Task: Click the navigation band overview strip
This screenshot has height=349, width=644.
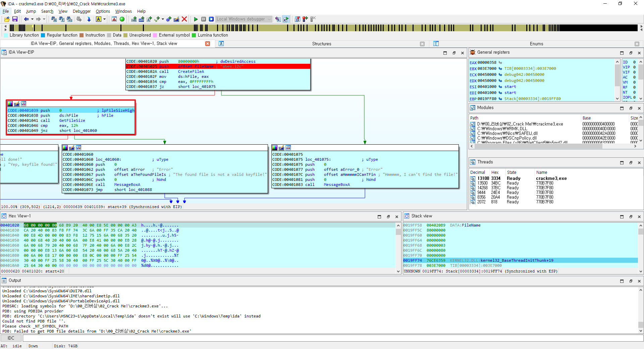Action: point(324,28)
